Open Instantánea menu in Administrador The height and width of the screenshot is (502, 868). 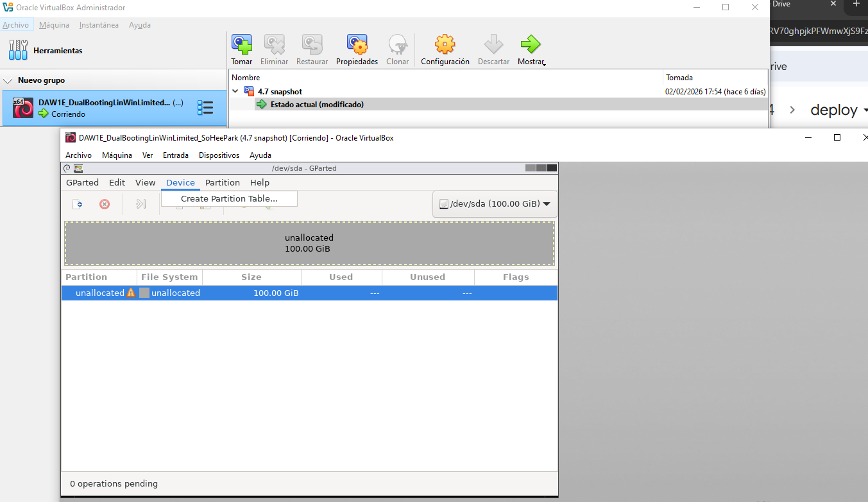click(x=99, y=25)
